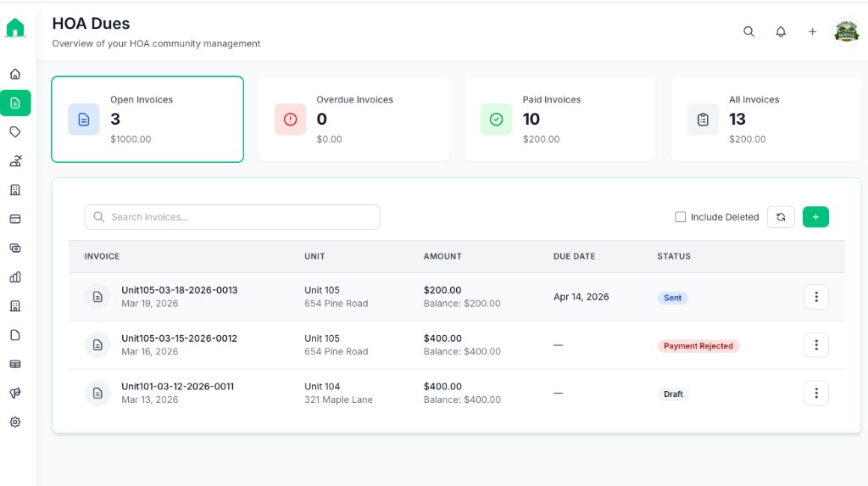Click the blue document icon in Open Invoices card
This screenshot has width=868, height=486.
(x=84, y=119)
